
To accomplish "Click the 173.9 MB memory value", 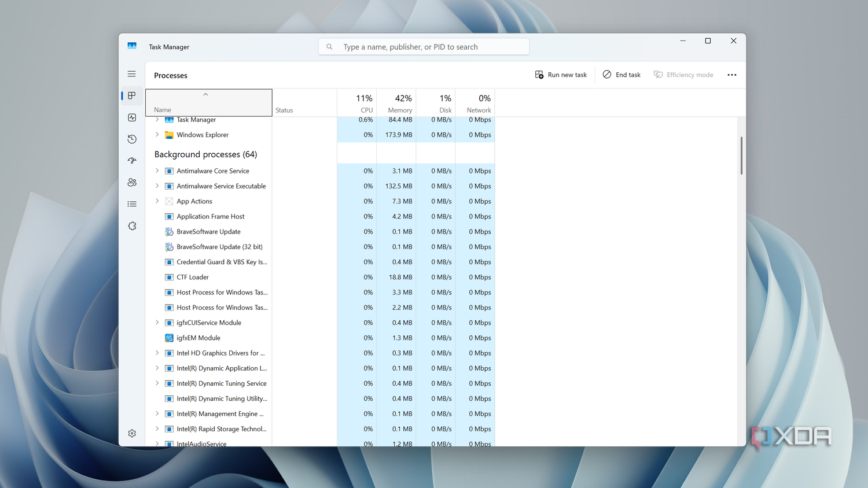I will (399, 135).
